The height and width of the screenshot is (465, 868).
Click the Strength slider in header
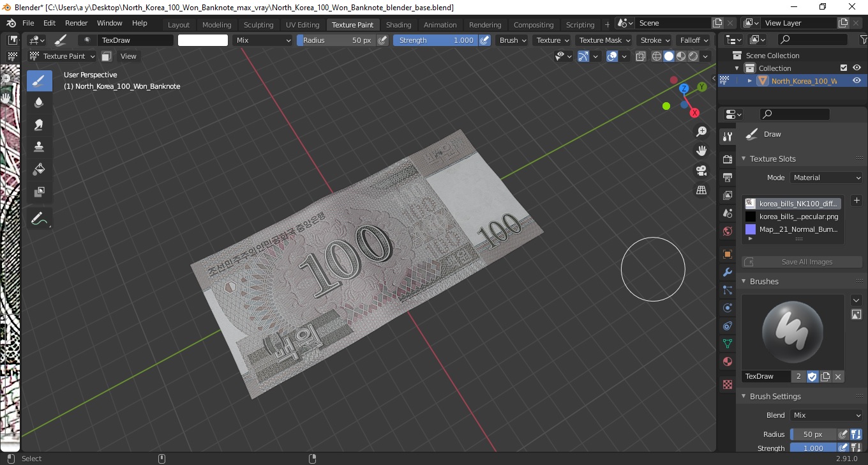tap(435, 40)
